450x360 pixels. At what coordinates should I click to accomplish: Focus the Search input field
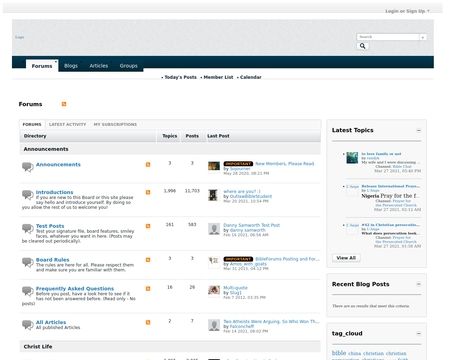click(x=388, y=37)
